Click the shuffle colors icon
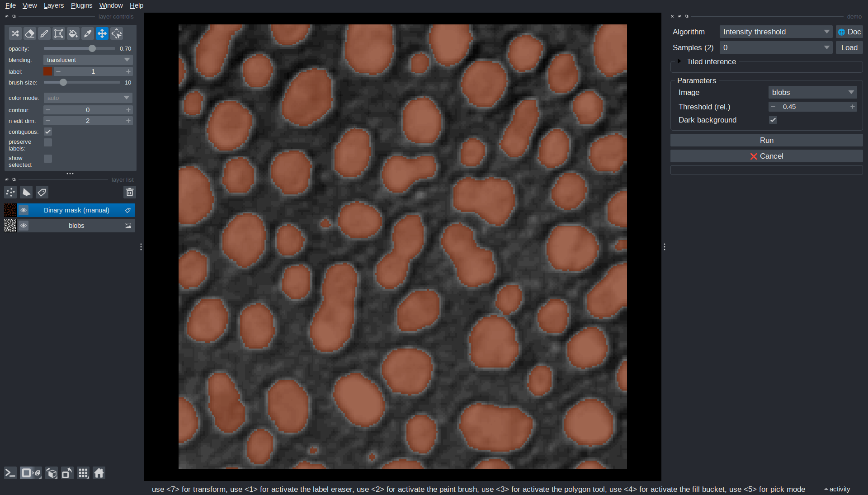 (x=15, y=33)
